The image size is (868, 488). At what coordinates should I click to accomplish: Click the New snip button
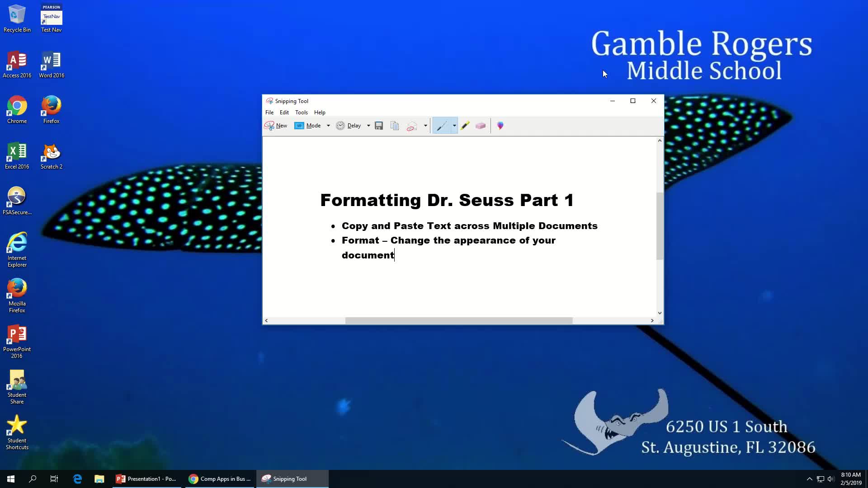click(276, 126)
